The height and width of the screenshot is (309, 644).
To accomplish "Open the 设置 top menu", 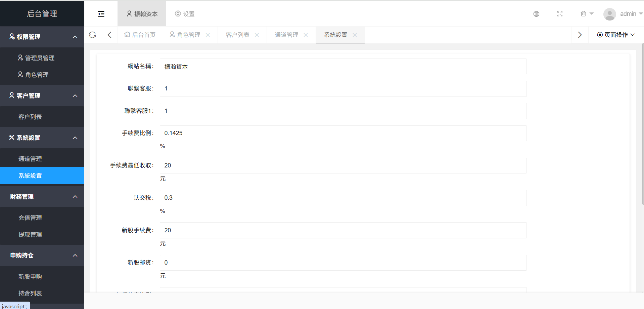I will (185, 14).
